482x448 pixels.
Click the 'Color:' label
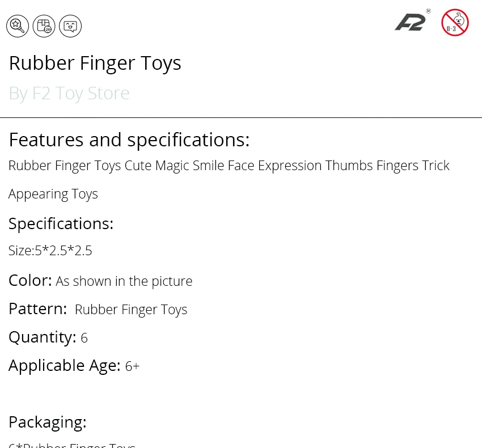(x=30, y=280)
